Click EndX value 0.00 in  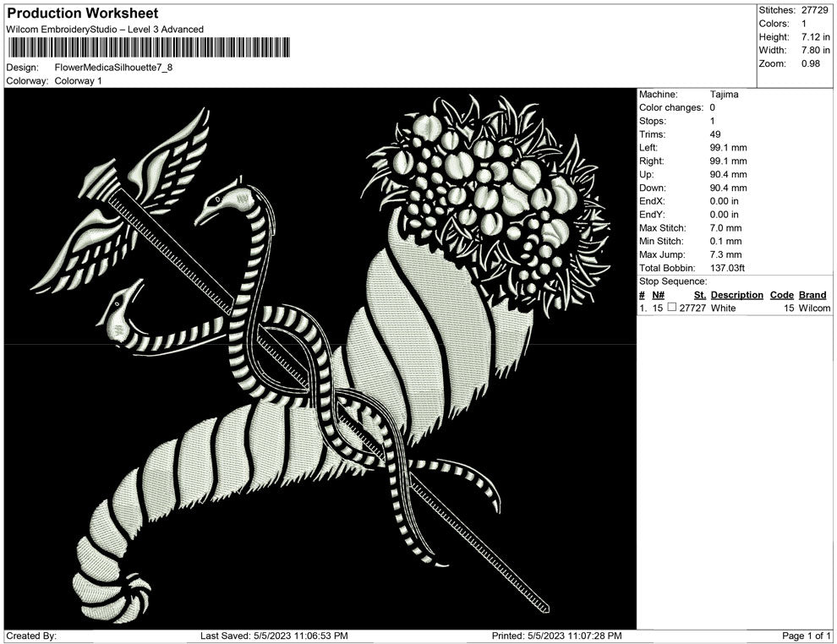725,200
